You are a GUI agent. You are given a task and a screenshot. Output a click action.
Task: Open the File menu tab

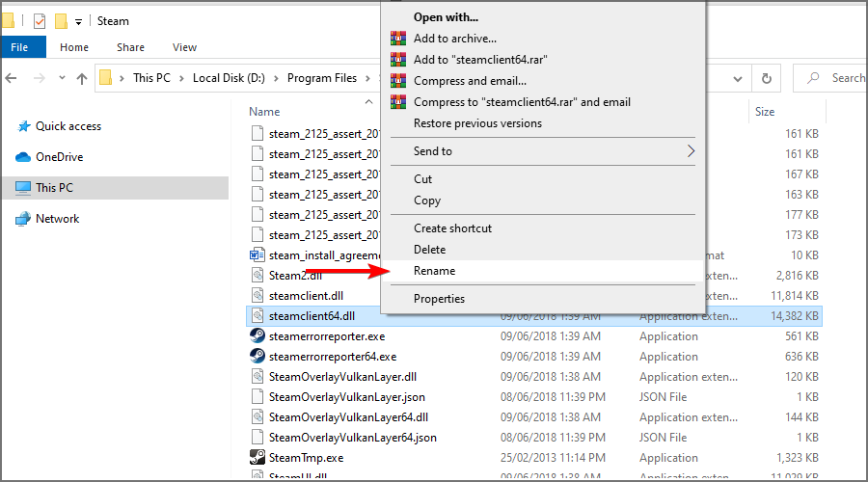[x=20, y=47]
